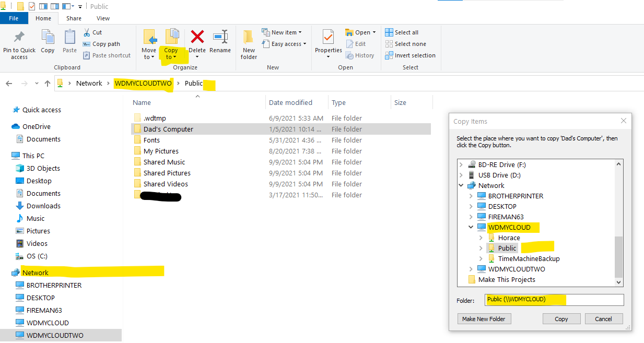The width and height of the screenshot is (644, 343).
Task: Click the Paste icon in ribbon
Action: tap(69, 37)
